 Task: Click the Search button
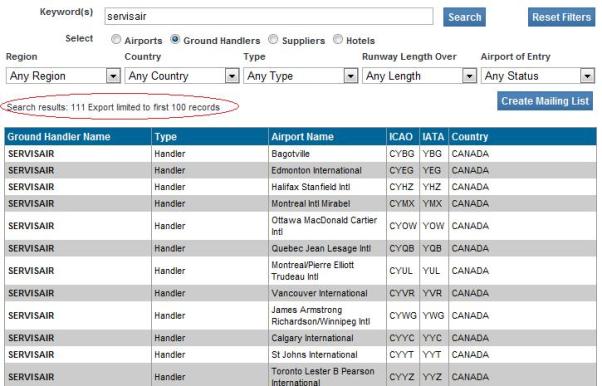(x=464, y=17)
